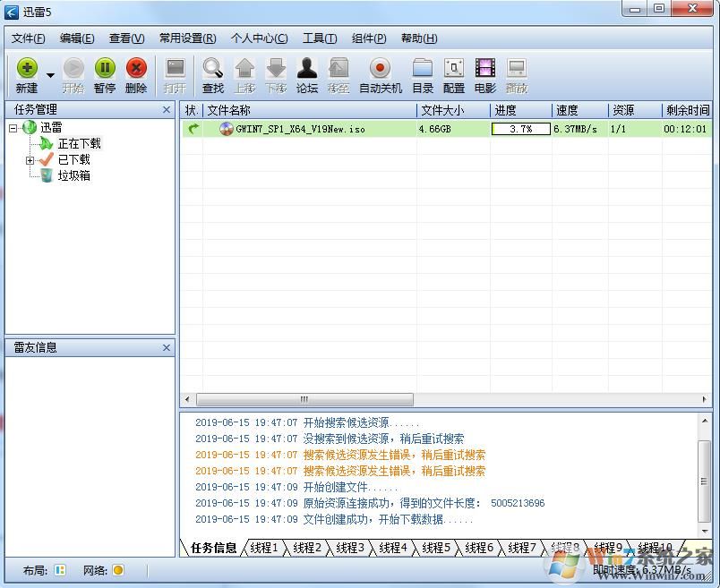The image size is (720, 588).
Task: Switch to the 线程7 tab
Action: (522, 548)
